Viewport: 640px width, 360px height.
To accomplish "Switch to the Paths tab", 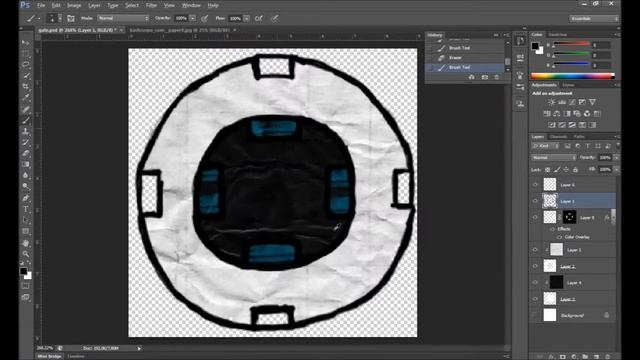I will tap(579, 137).
